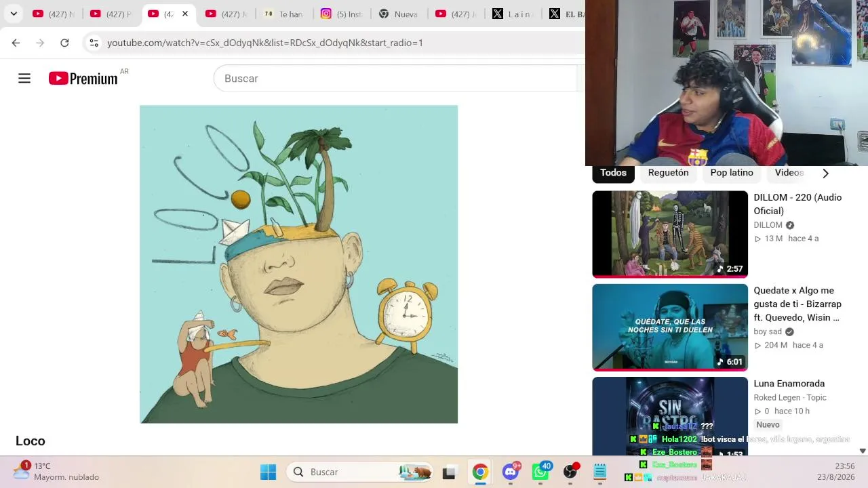Select the "Reguetón" filter chip

pos(668,173)
